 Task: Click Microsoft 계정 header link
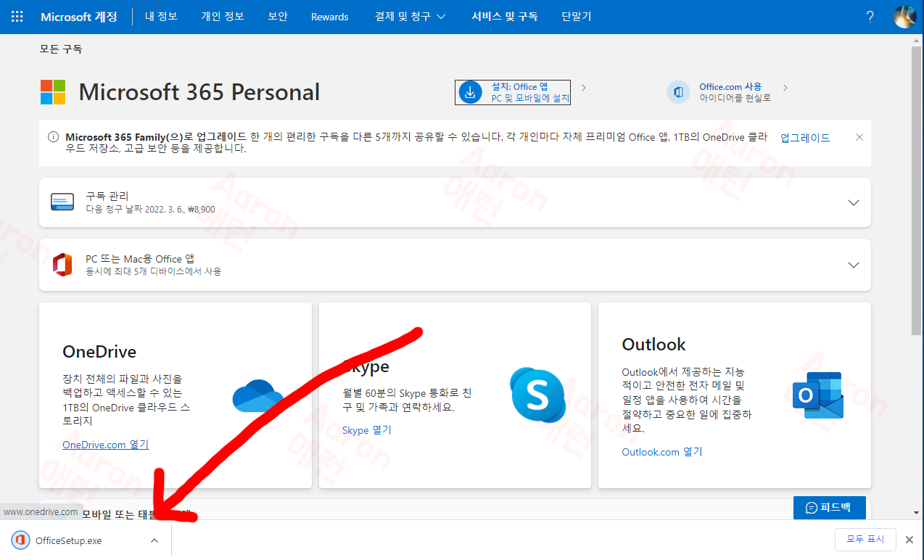pos(79,17)
